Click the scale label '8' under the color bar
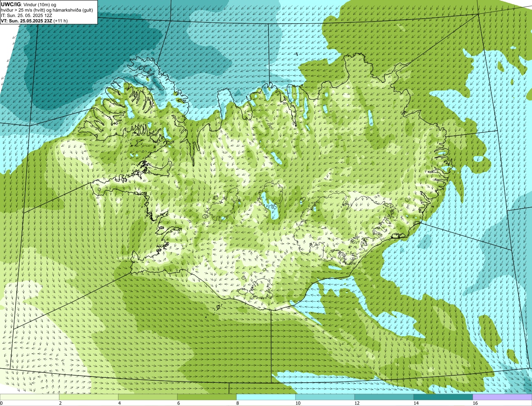This screenshot has width=532, height=406. click(237, 403)
